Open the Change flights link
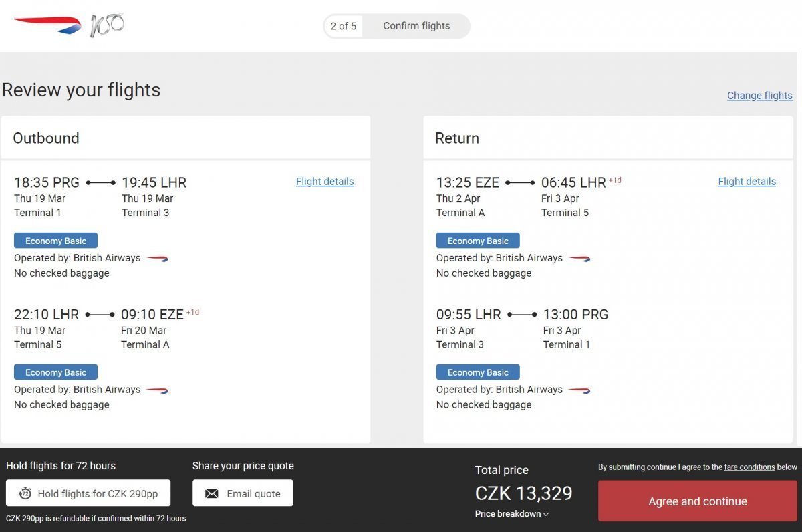Image resolution: width=802 pixels, height=532 pixels. (x=759, y=96)
